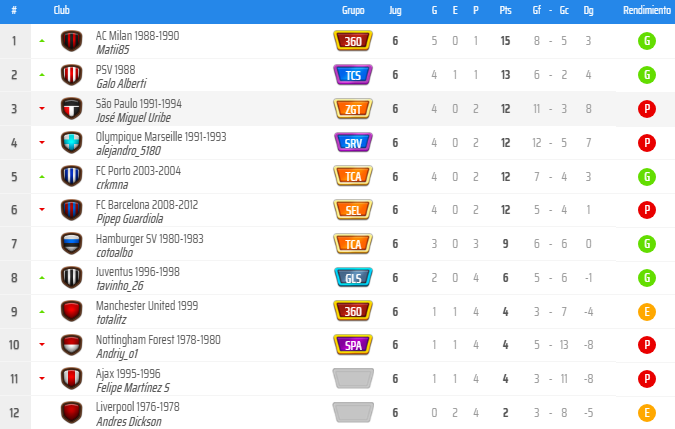Click the AC Milan 1988-1990 club crest
Image resolution: width=675 pixels, height=429 pixels.
click(71, 41)
